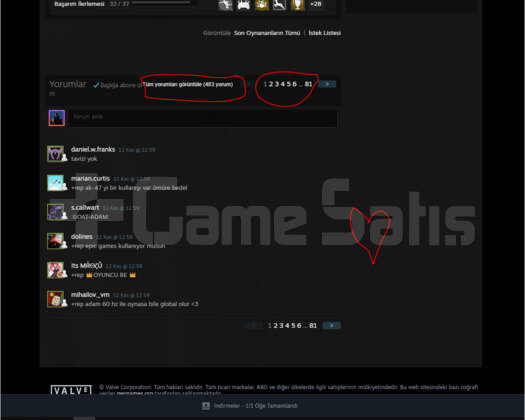Click inside the Yorum ekle comment box

[x=203, y=118]
